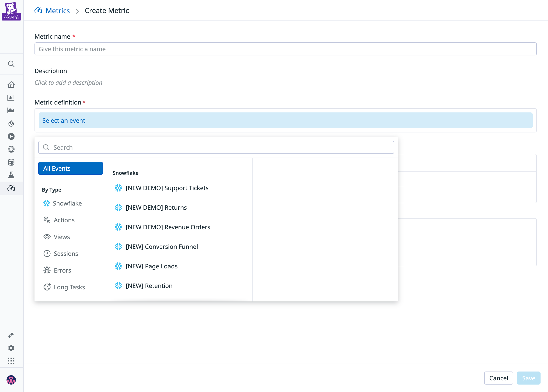
Task: Select the active Metrics gauge icon
Action: pos(11,188)
